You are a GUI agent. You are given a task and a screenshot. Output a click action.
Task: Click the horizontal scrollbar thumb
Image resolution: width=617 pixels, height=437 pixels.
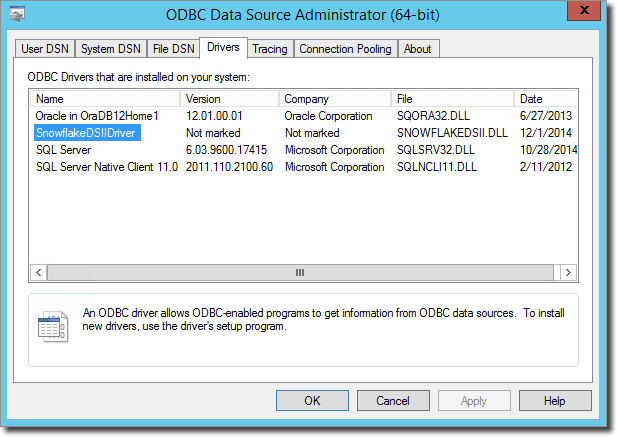point(300,272)
